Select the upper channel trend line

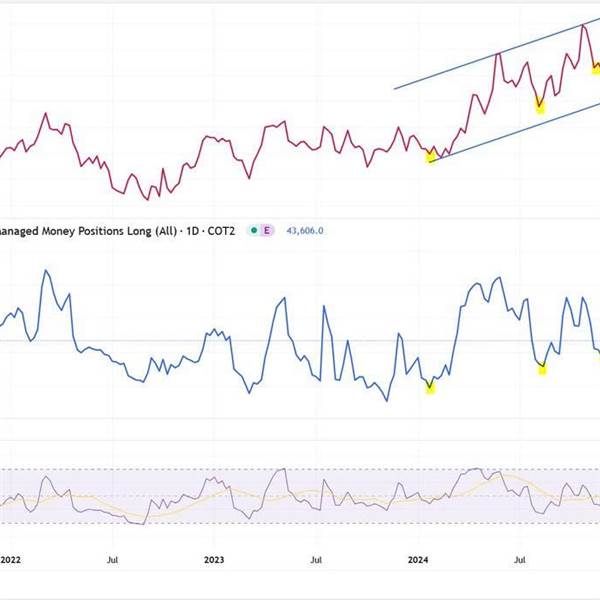click(497, 54)
